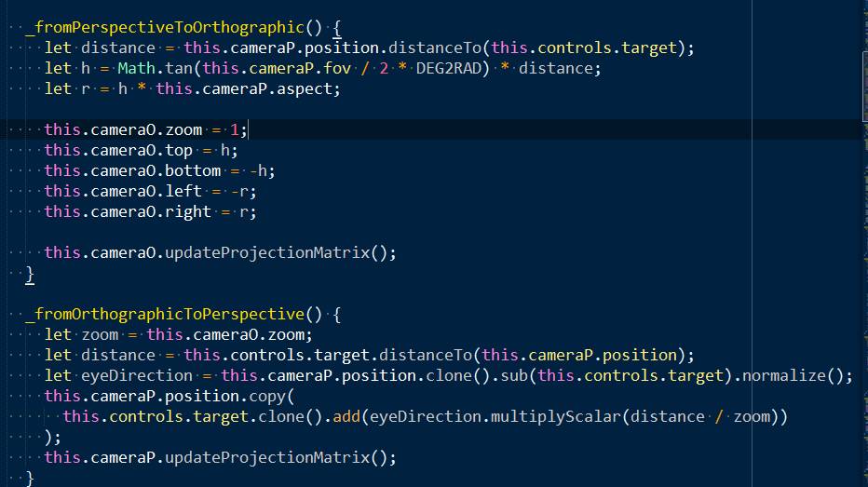The height and width of the screenshot is (487, 868).
Task: Click updateProjectionMatrix on the cameraP line
Action: (267, 458)
